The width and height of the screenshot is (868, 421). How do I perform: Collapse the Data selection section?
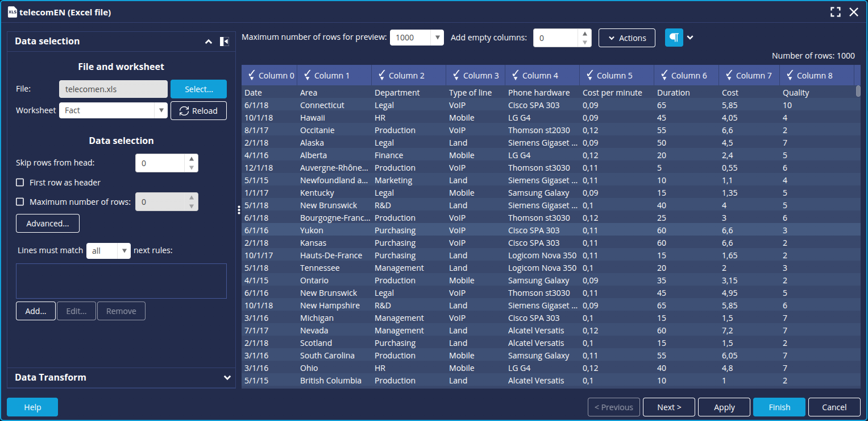pos(209,42)
